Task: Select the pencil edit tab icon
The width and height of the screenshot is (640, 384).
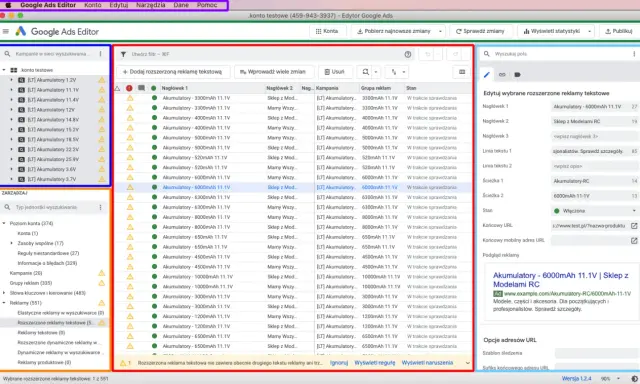Action: click(x=487, y=75)
